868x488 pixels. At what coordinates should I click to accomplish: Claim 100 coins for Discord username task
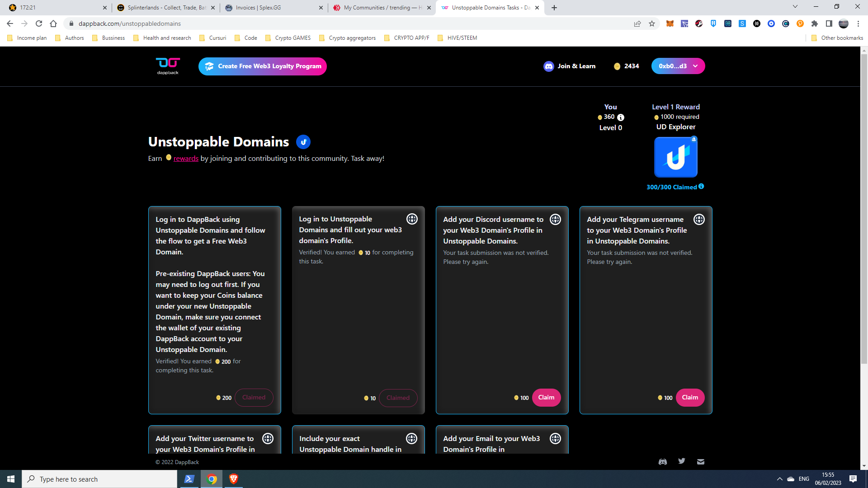546,398
